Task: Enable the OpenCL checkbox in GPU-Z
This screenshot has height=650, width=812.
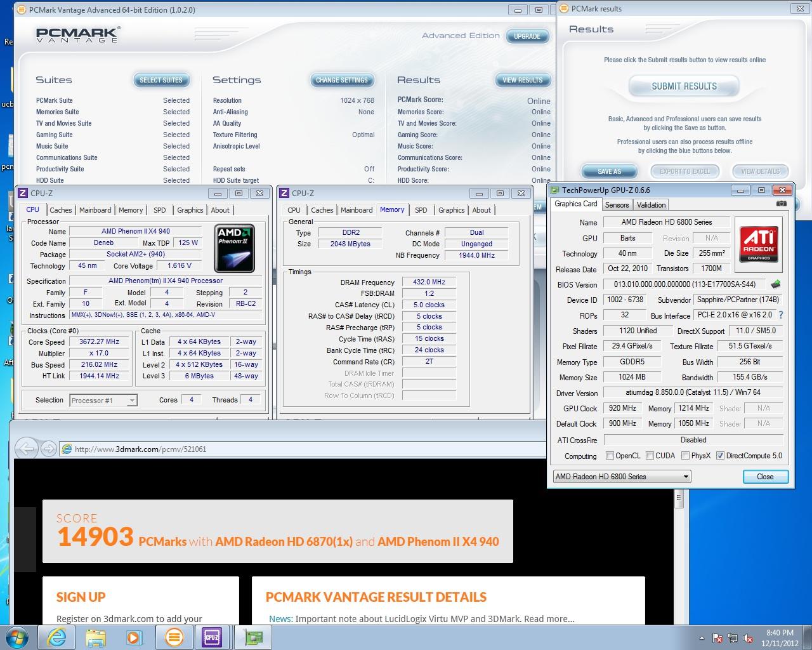Action: 610,455
